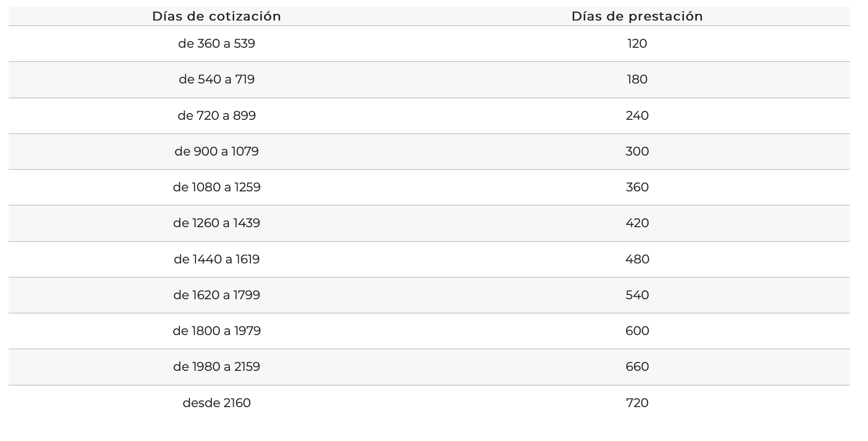The image size is (868, 441).
Task: Select the "de 720 a 899" range
Action: (x=217, y=115)
